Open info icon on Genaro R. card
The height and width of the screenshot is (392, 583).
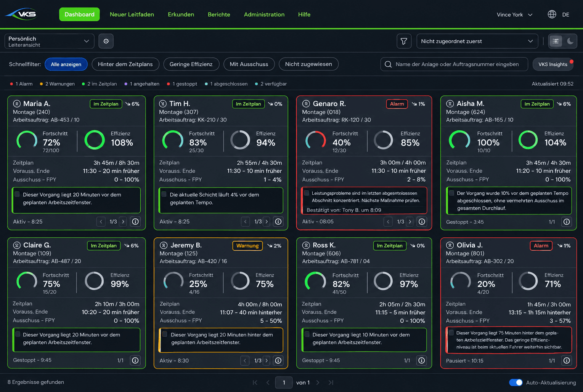[422, 221]
